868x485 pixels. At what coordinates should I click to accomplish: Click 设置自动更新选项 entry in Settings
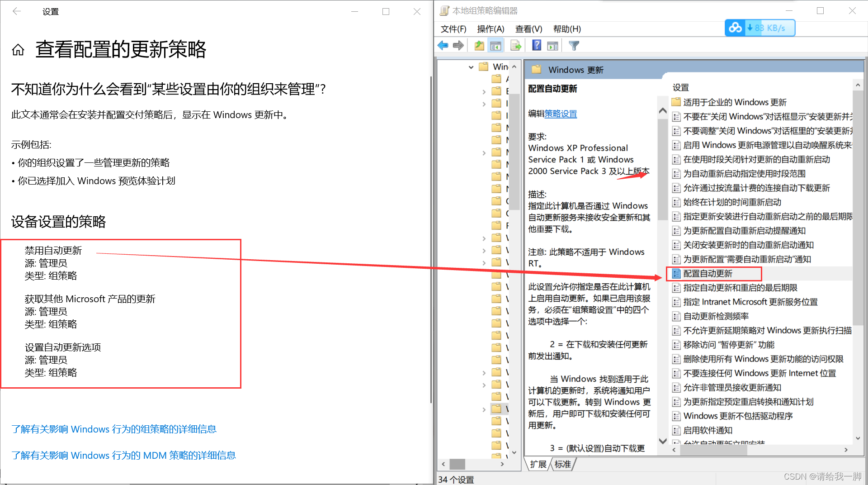pos(63,347)
